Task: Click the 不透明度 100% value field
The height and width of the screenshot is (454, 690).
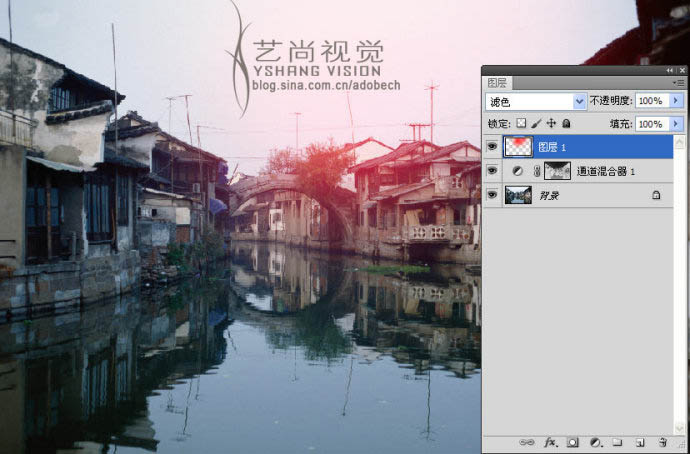Action: point(652,101)
